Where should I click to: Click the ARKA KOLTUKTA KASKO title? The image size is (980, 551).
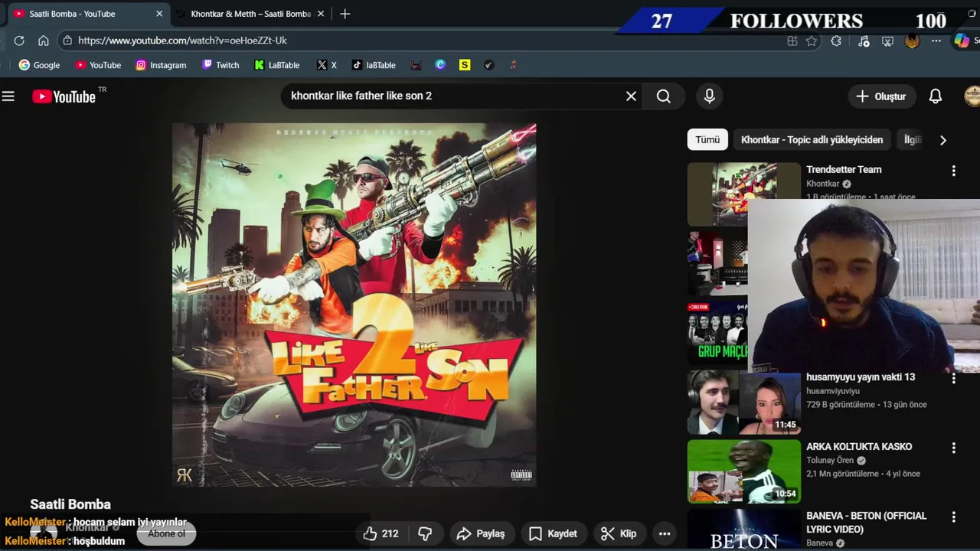tap(859, 447)
